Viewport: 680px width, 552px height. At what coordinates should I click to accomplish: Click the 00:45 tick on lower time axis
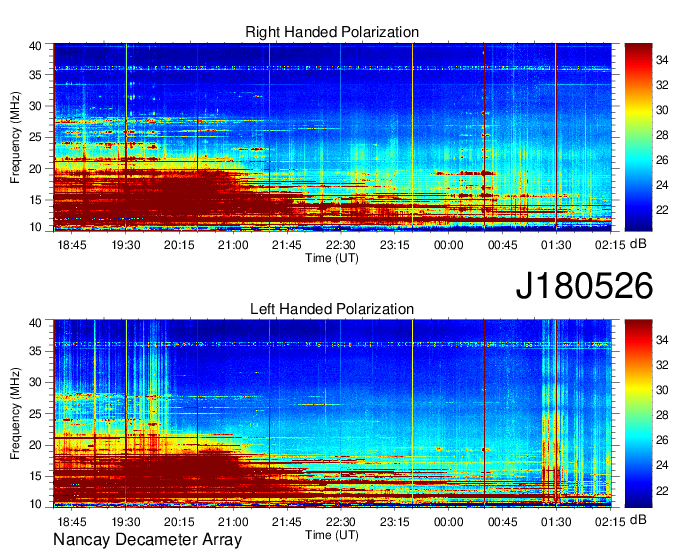click(x=503, y=522)
